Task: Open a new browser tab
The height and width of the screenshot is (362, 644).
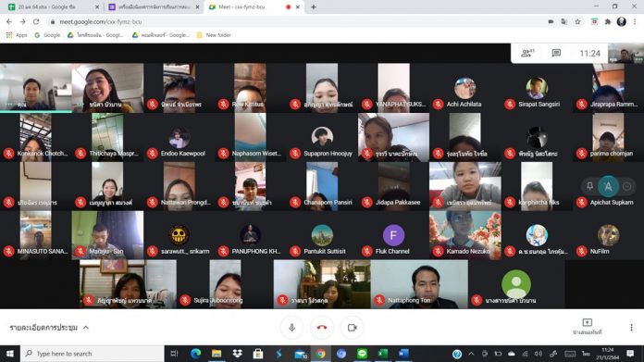Action: (x=314, y=7)
